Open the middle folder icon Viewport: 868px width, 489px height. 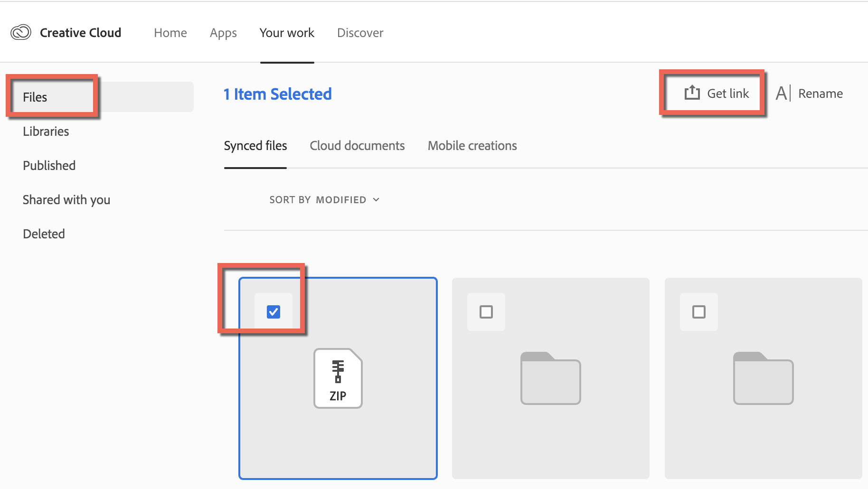tap(550, 378)
